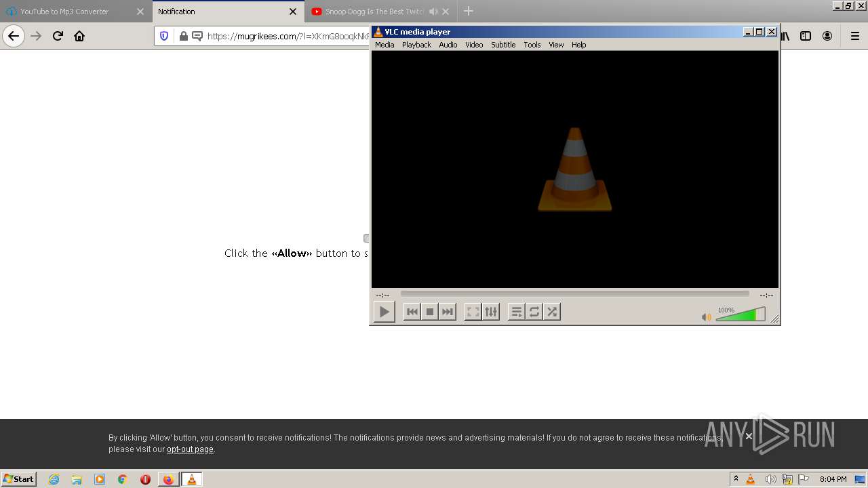Open VLC extended settings icon
Viewport: 868px width, 488px height.
(491, 312)
